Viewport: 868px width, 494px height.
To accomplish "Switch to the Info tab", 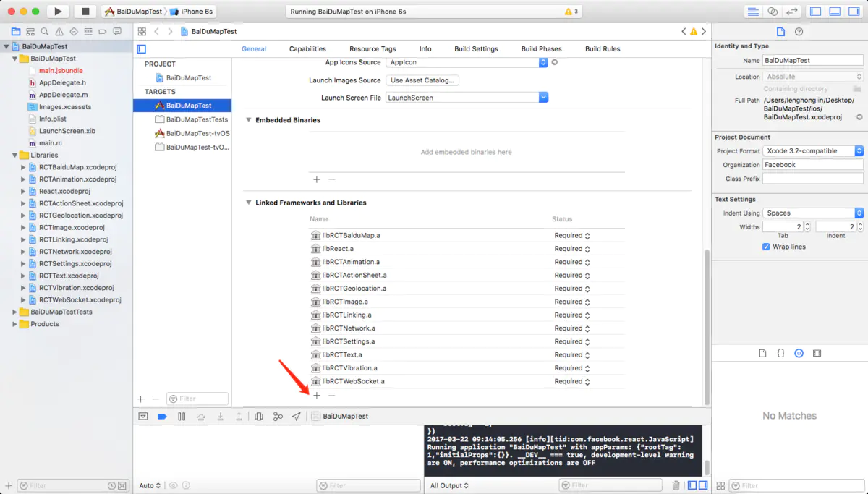I will coord(425,49).
